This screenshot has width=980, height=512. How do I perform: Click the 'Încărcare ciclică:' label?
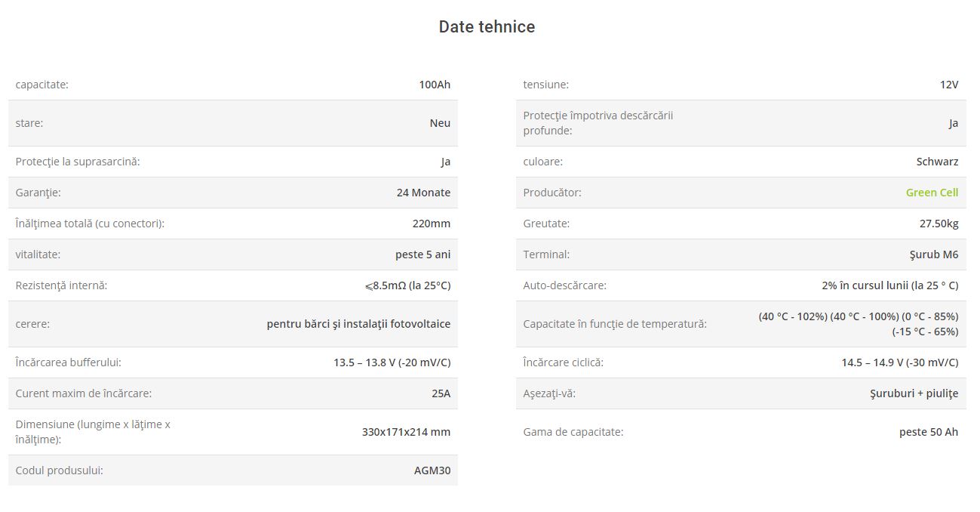tap(563, 362)
